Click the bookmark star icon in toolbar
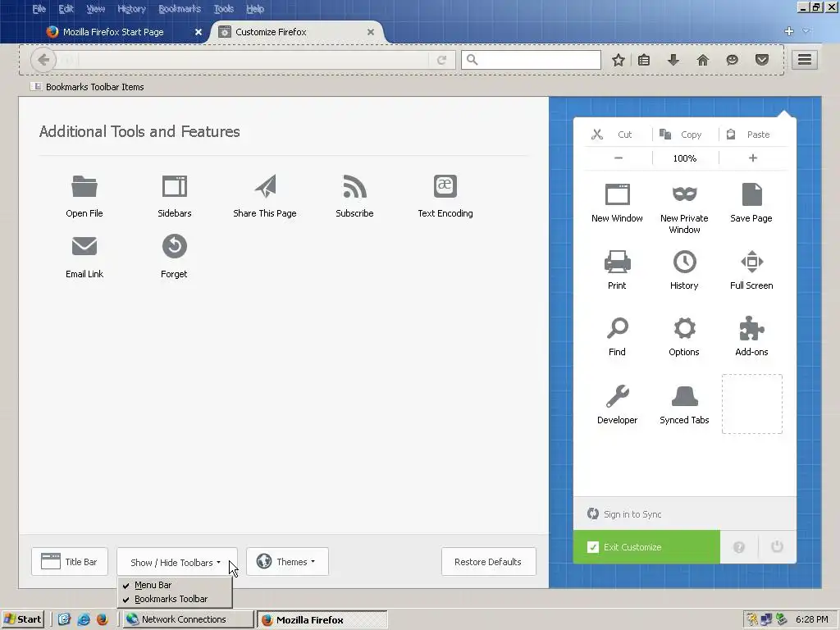 (x=619, y=60)
